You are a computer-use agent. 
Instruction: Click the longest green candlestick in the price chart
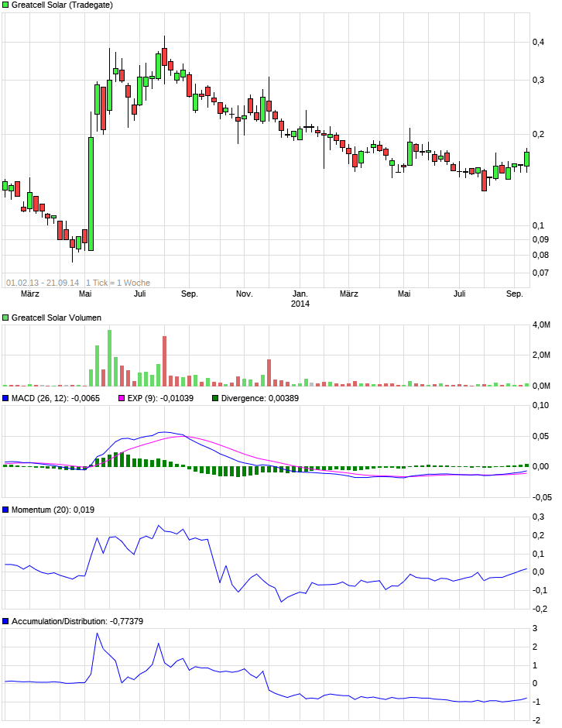point(91,194)
